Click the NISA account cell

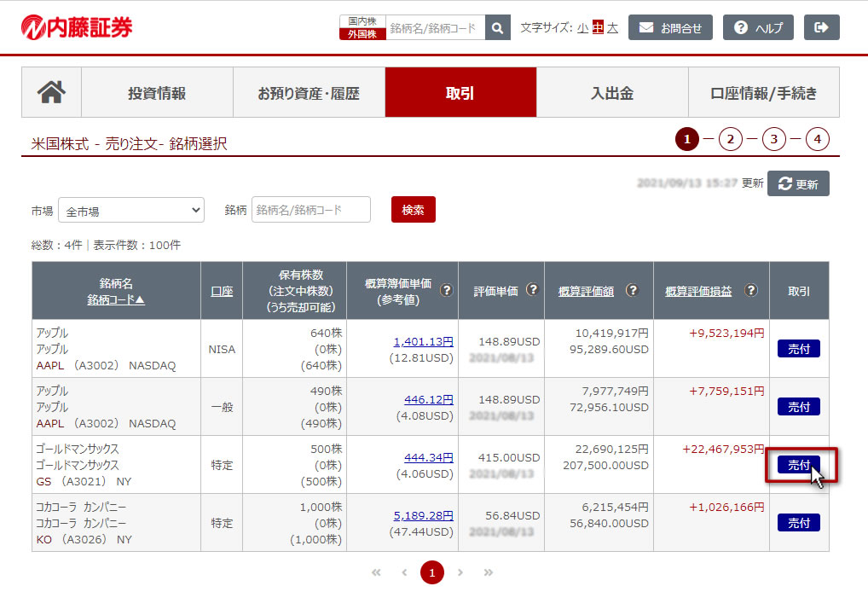(222, 349)
